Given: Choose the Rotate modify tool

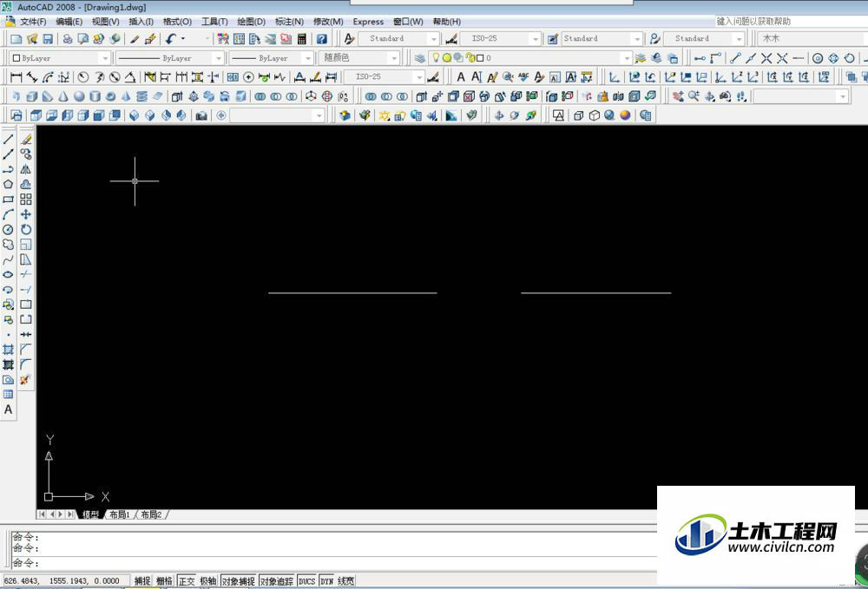Looking at the screenshot, I should click(x=25, y=230).
